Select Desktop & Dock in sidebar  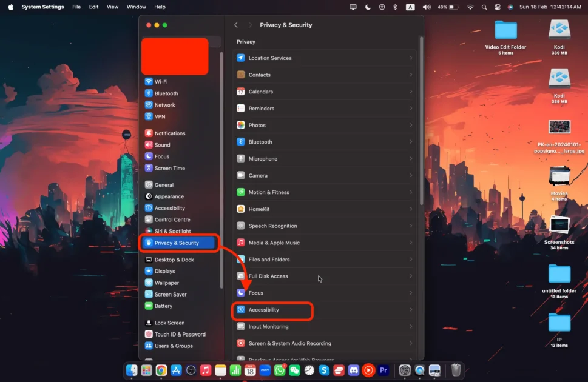coord(174,260)
